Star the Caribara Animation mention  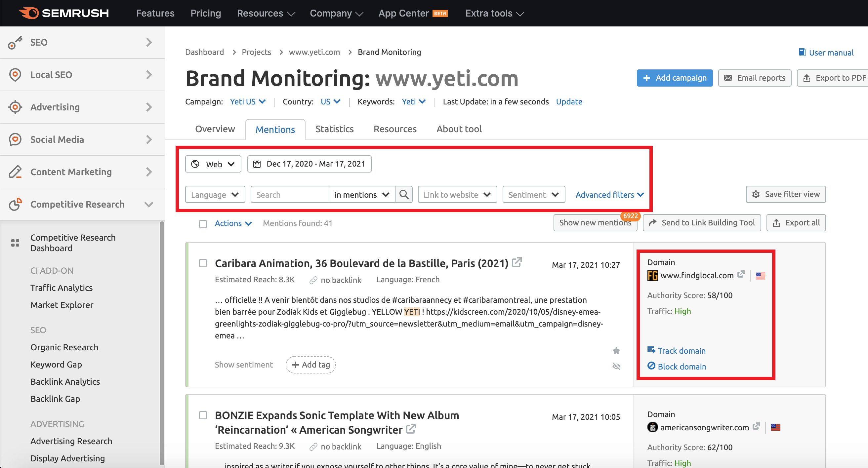[616, 350]
